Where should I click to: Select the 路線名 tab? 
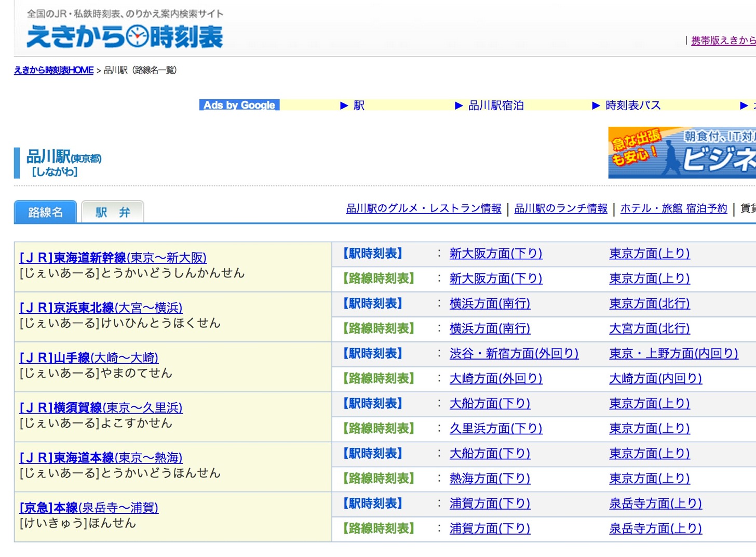coord(45,212)
